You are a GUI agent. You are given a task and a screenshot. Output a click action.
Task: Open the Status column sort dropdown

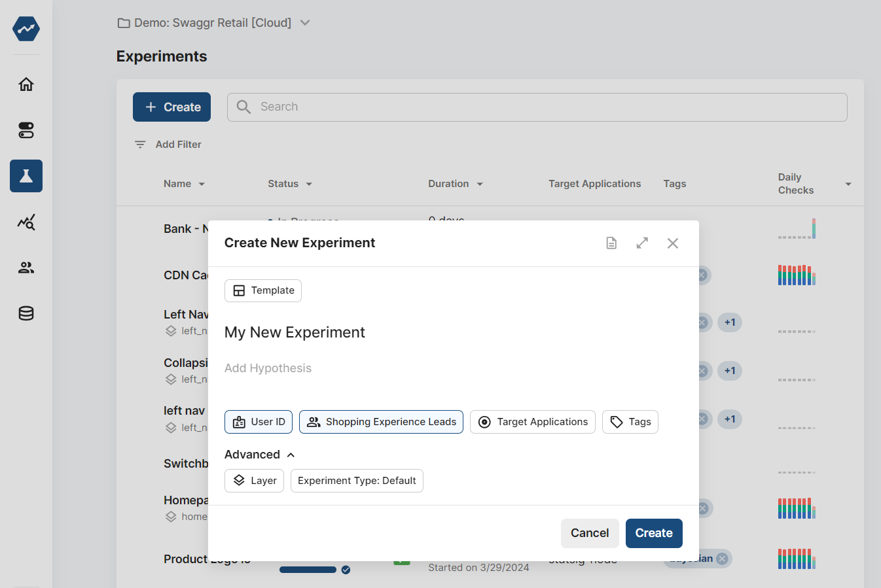click(290, 184)
